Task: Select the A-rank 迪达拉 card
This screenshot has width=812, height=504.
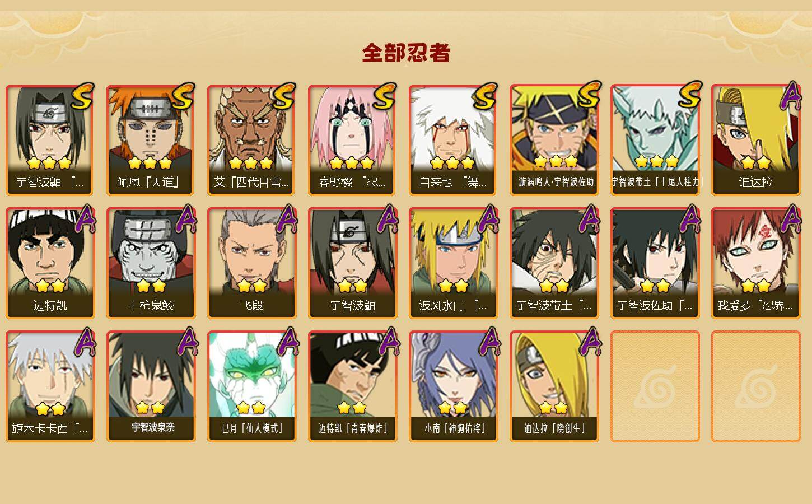Action: coord(755,140)
